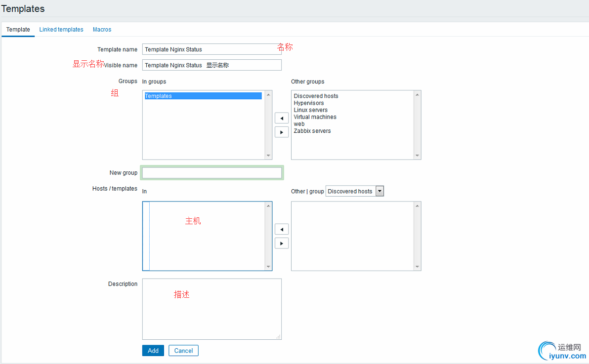This screenshot has width=589, height=364.
Task: Select Discovered hosts in Other groups list
Action: (x=316, y=96)
